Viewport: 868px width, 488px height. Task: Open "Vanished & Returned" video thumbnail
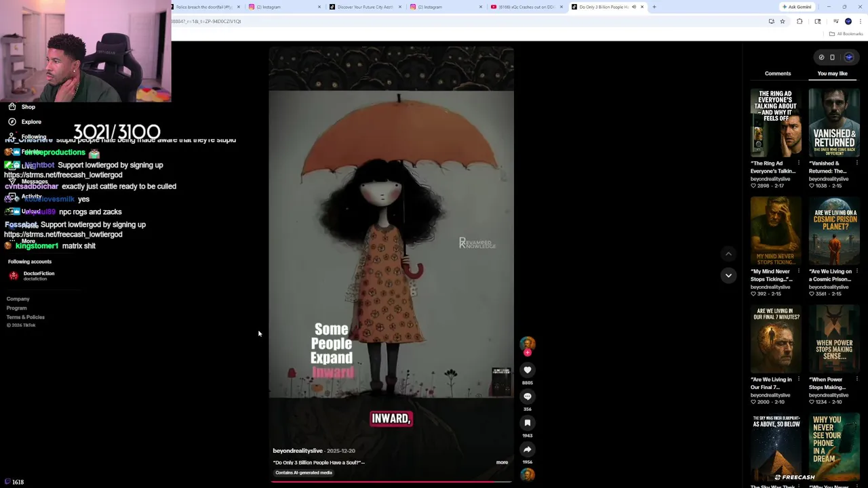pos(834,123)
